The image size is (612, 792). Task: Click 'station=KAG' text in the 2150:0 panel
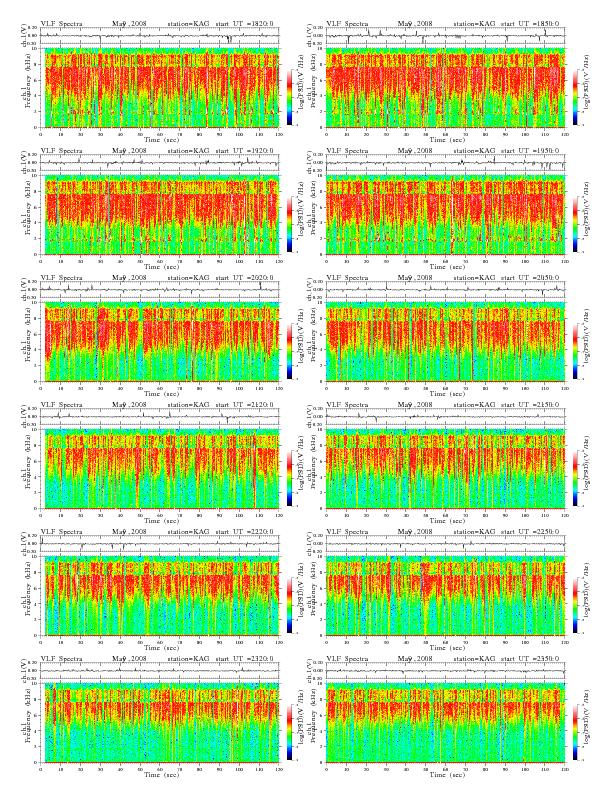click(x=474, y=405)
